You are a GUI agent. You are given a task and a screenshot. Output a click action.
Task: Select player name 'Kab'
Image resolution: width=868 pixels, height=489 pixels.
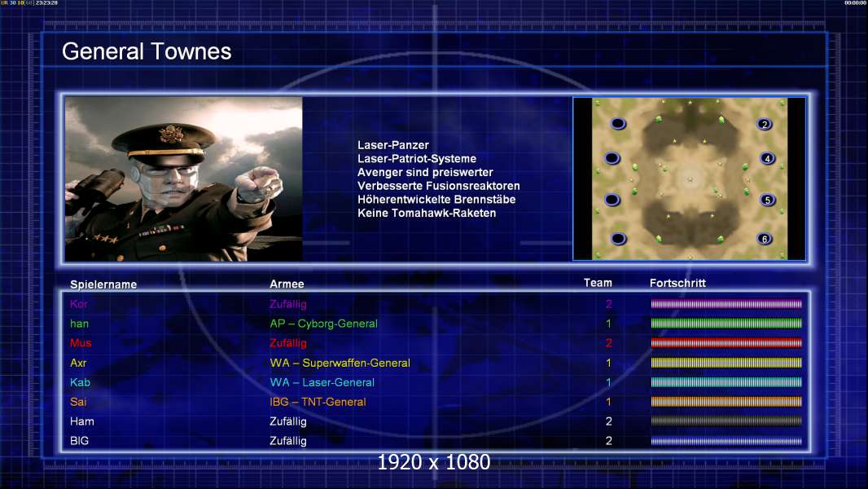(x=81, y=382)
